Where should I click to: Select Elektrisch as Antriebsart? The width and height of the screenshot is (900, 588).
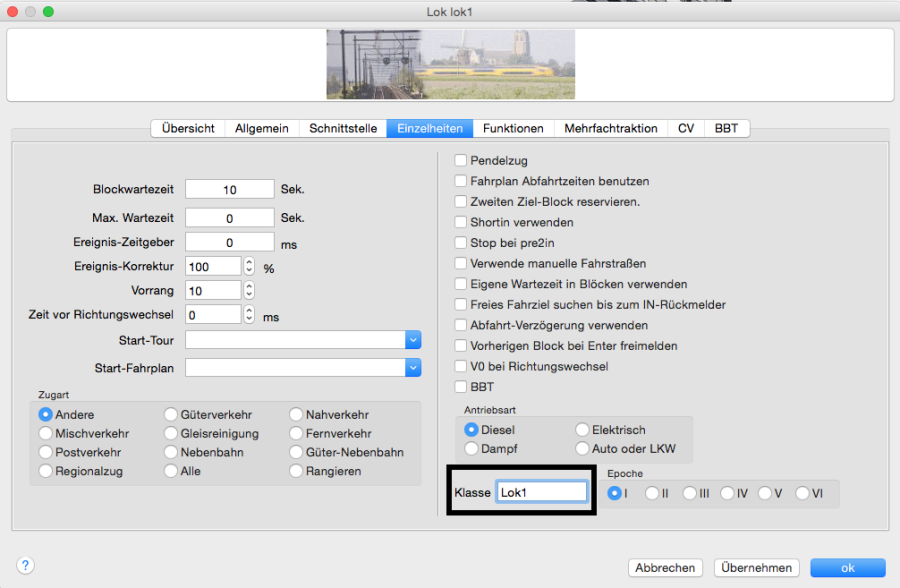click(x=583, y=430)
